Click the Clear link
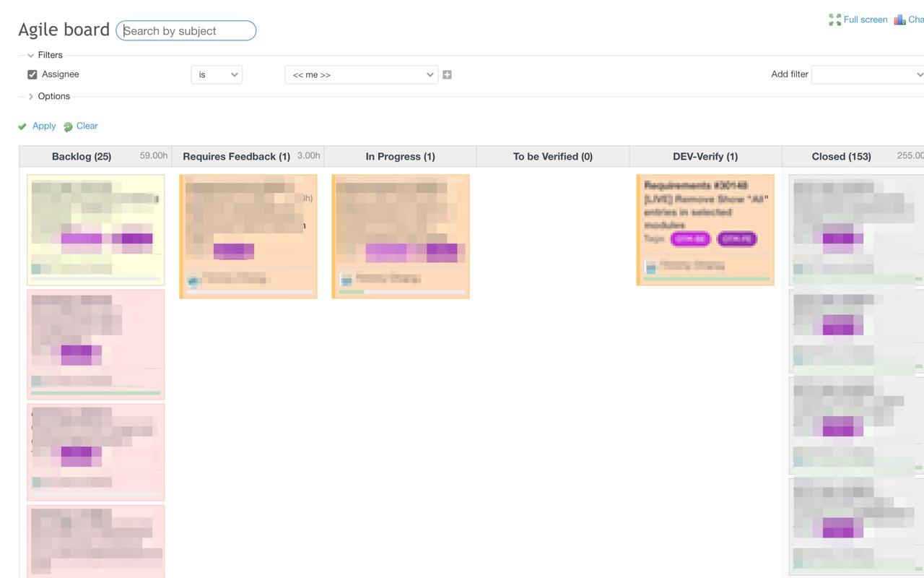The width and height of the screenshot is (924, 578). coord(87,126)
